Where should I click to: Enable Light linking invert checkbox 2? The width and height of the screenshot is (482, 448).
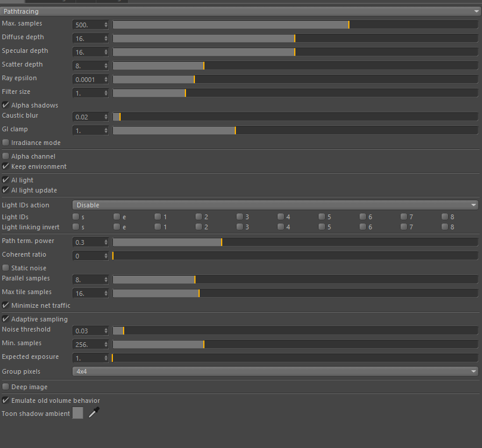click(x=199, y=227)
